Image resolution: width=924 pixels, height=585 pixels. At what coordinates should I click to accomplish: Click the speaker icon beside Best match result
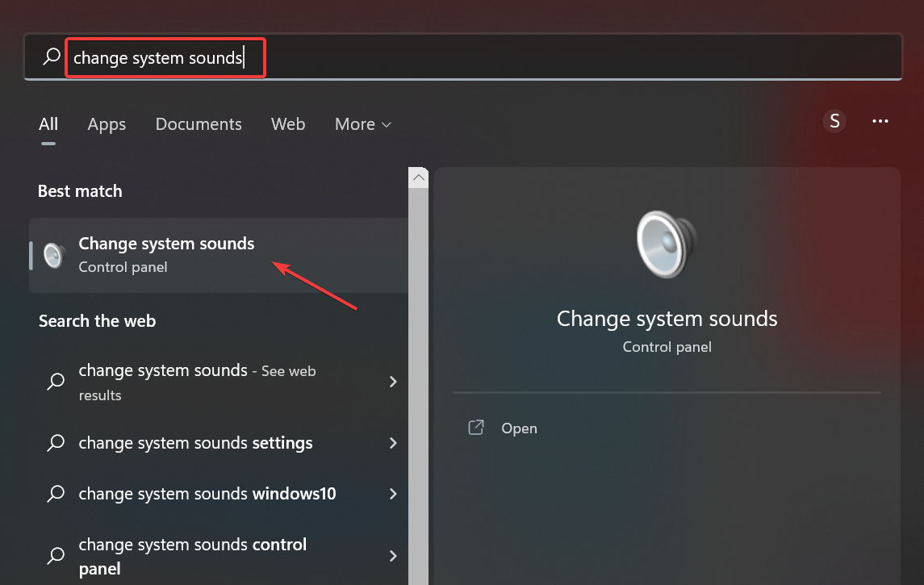point(54,255)
